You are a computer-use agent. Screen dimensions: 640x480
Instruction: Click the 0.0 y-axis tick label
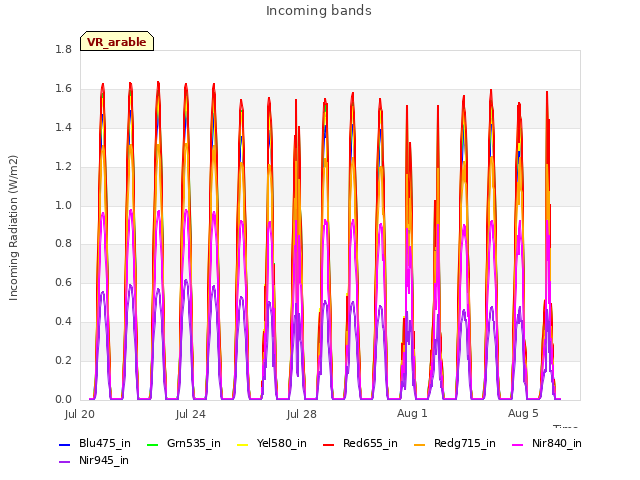click(x=64, y=400)
